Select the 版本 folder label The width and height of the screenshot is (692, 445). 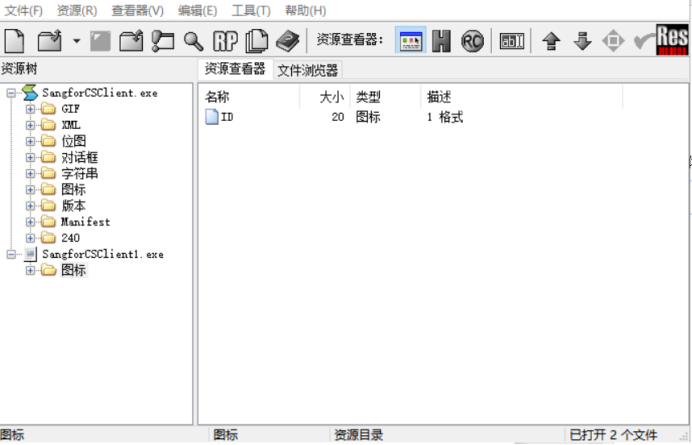74,206
